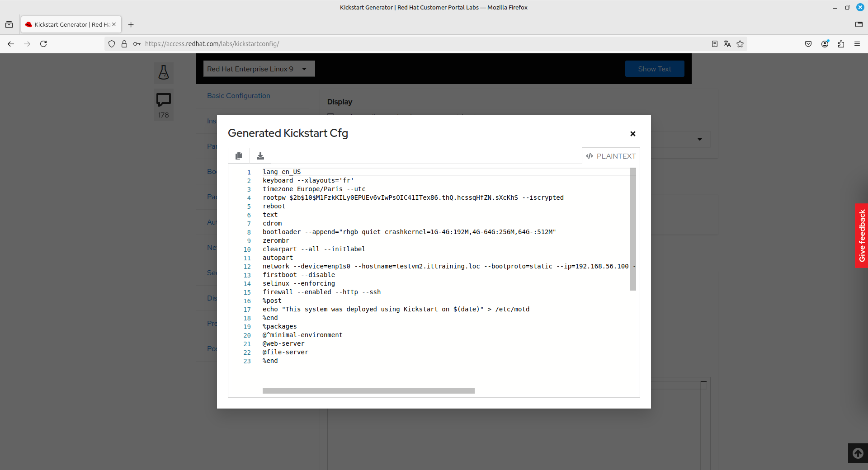Image resolution: width=868 pixels, height=470 pixels.
Task: Click the list all tabs icon
Action: 859,25
